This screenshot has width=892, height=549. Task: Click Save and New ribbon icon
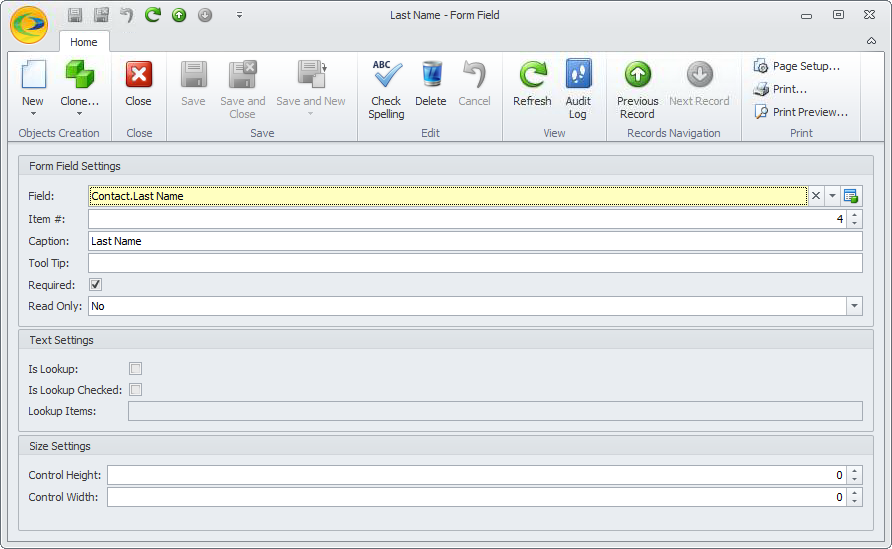(311, 75)
